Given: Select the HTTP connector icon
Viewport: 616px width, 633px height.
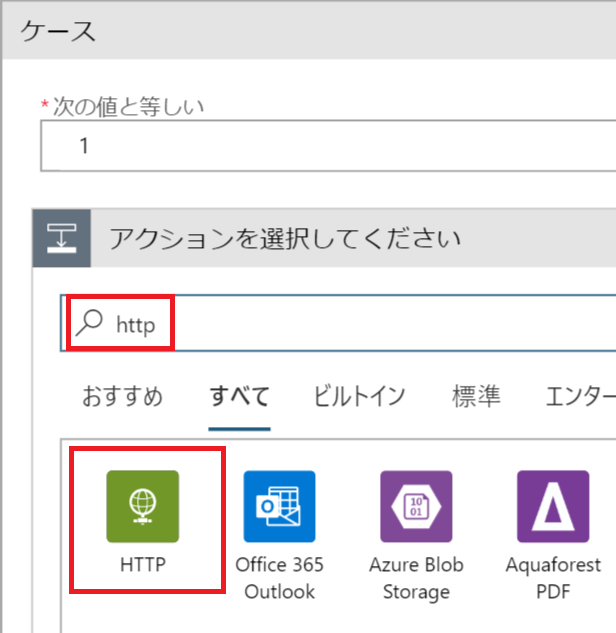Looking at the screenshot, I should point(142,507).
